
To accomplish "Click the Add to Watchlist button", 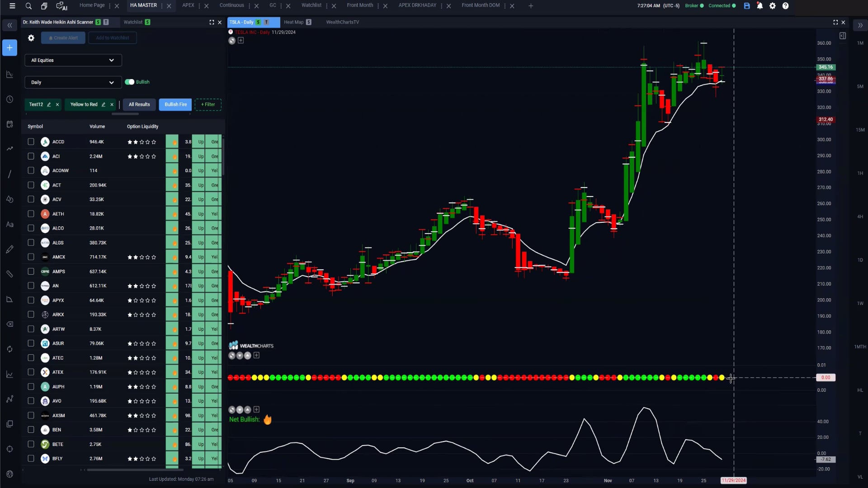I will [113, 38].
